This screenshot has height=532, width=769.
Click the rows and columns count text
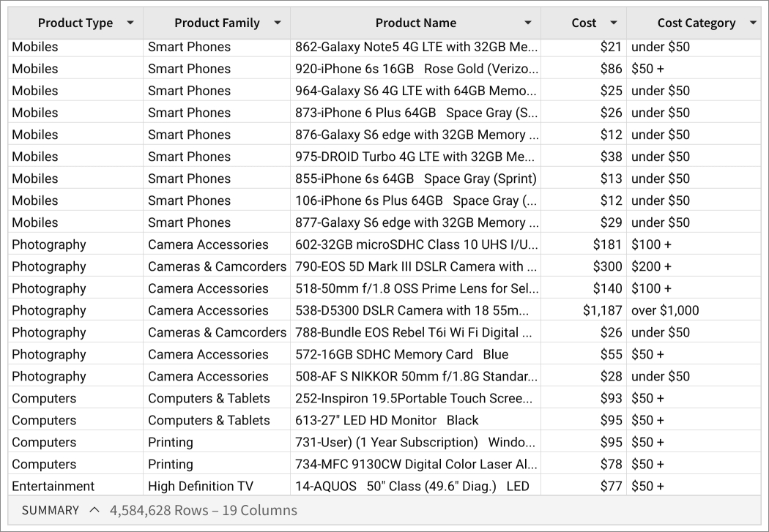pos(204,510)
